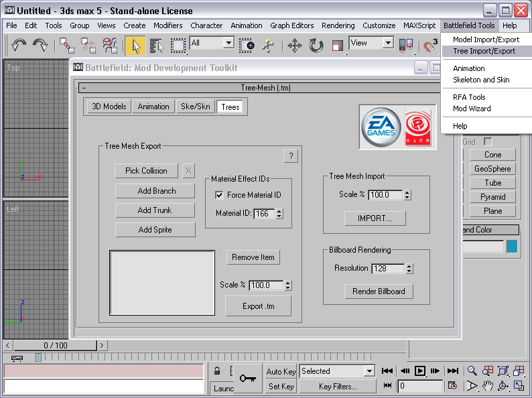Select the Select and Move tool
The height and width of the screenshot is (398, 532).
tap(295, 45)
